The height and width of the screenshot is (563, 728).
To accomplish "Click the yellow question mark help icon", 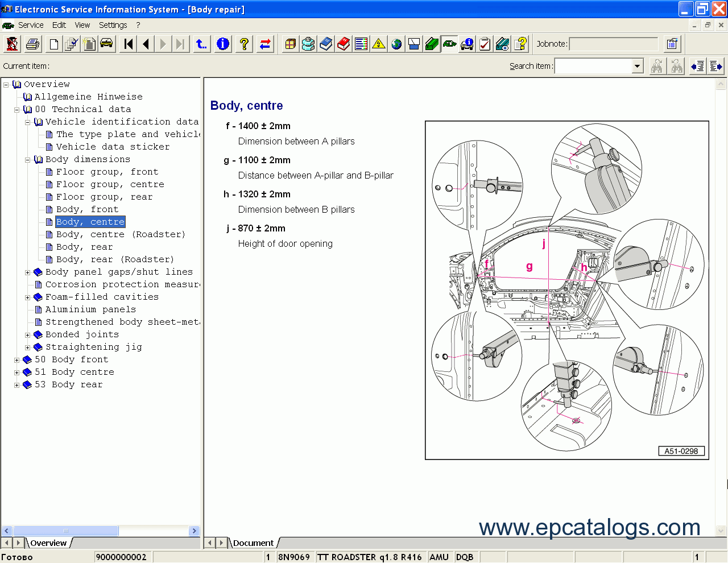I will tap(244, 44).
